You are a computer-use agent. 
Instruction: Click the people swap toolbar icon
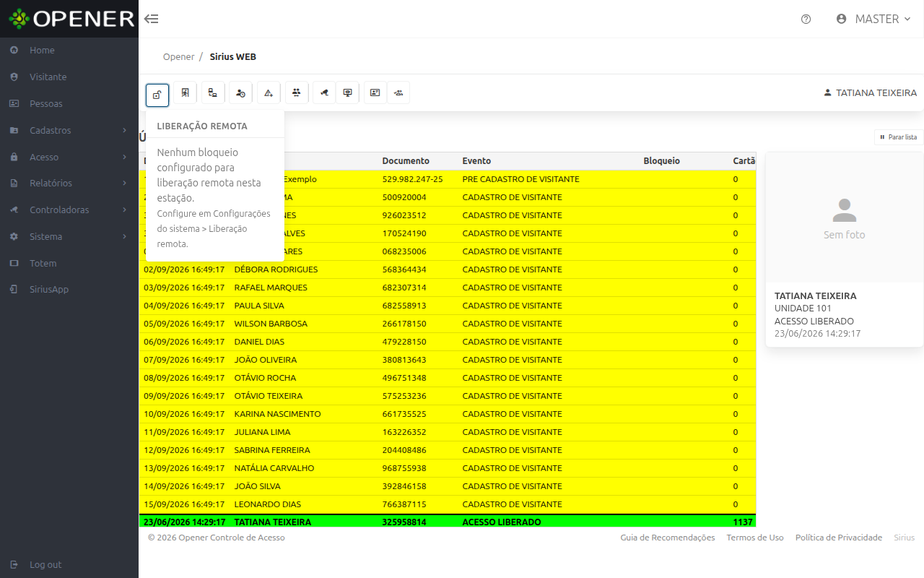pos(297,92)
